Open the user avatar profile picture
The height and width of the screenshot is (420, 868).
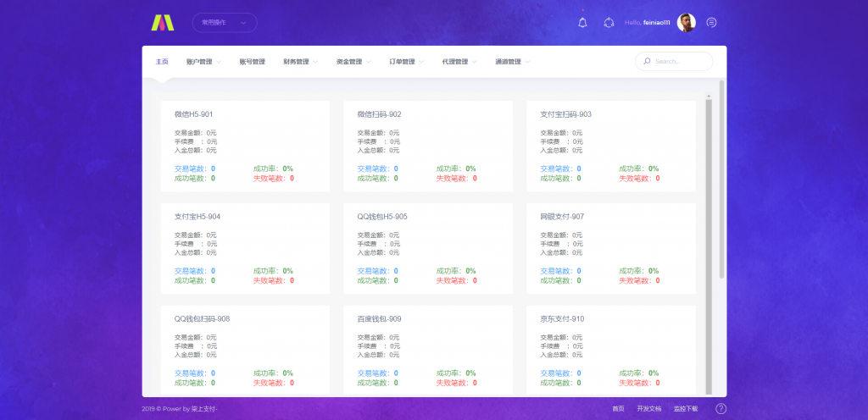click(687, 23)
